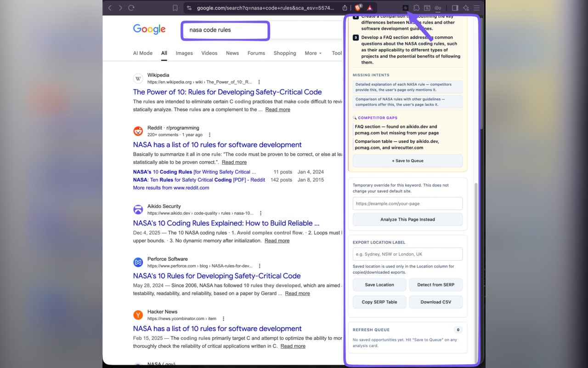The width and height of the screenshot is (588, 368).
Task: Click Read more under Perforce snippet
Action: (x=297, y=293)
